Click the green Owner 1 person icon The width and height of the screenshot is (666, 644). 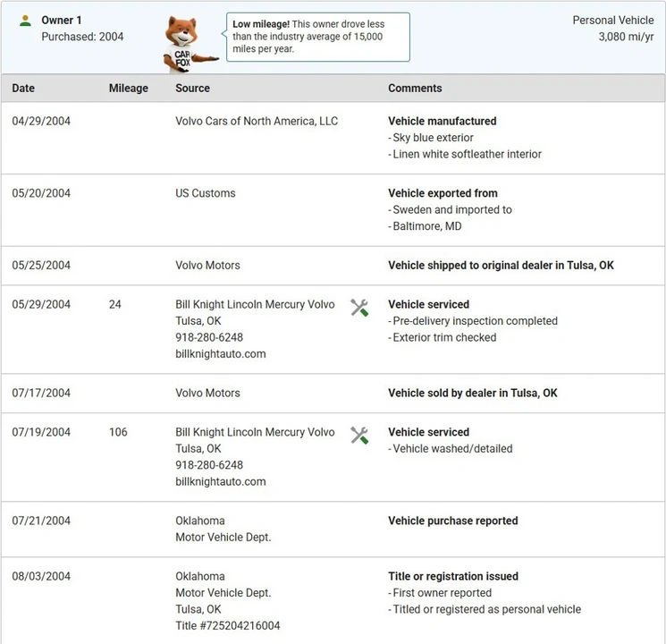pyautogui.click(x=26, y=21)
